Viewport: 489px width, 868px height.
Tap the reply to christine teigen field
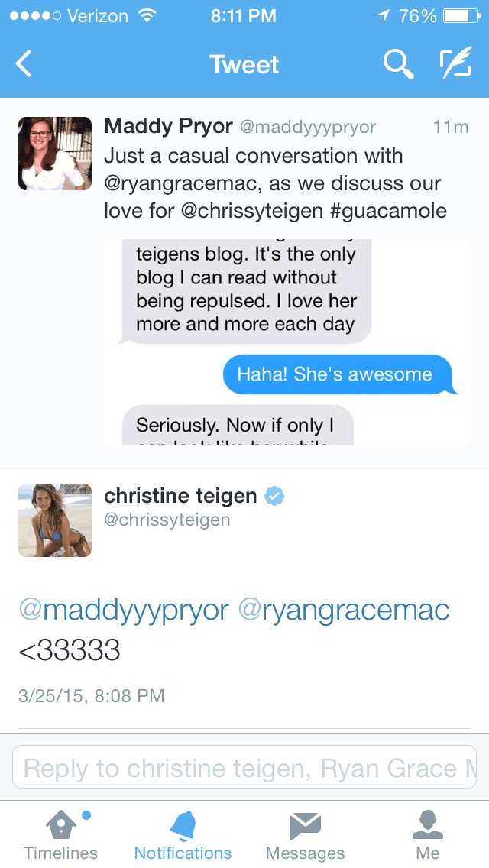[x=244, y=767]
